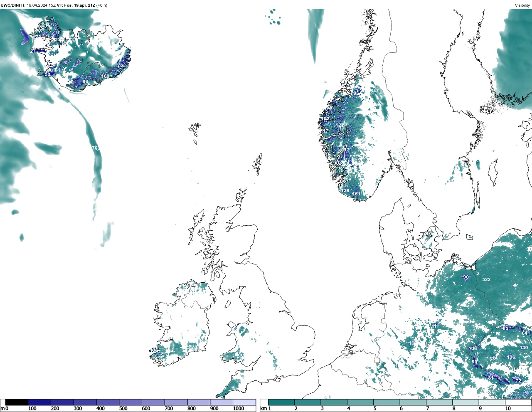
Task: Choose the 5–6 km legend color box
Action: click(x=387, y=402)
